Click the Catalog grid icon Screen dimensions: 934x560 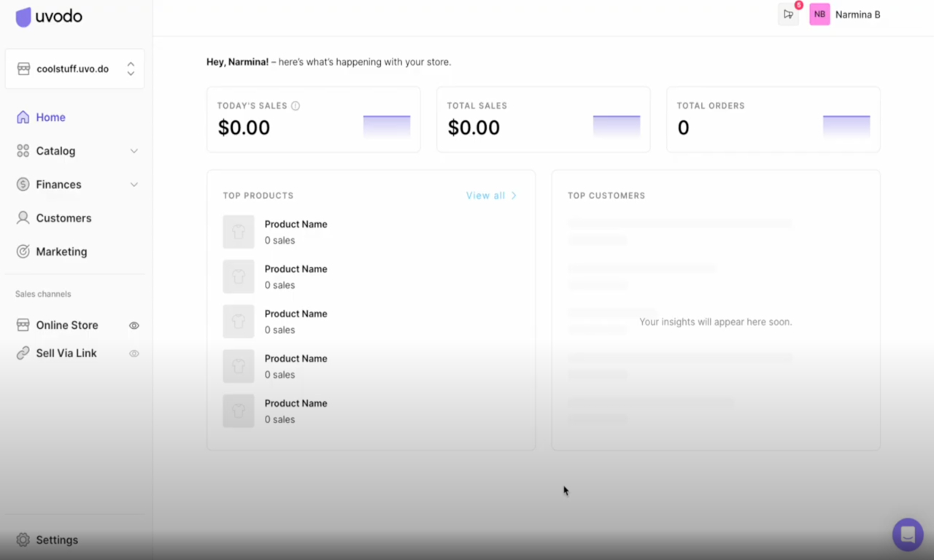pos(23,151)
